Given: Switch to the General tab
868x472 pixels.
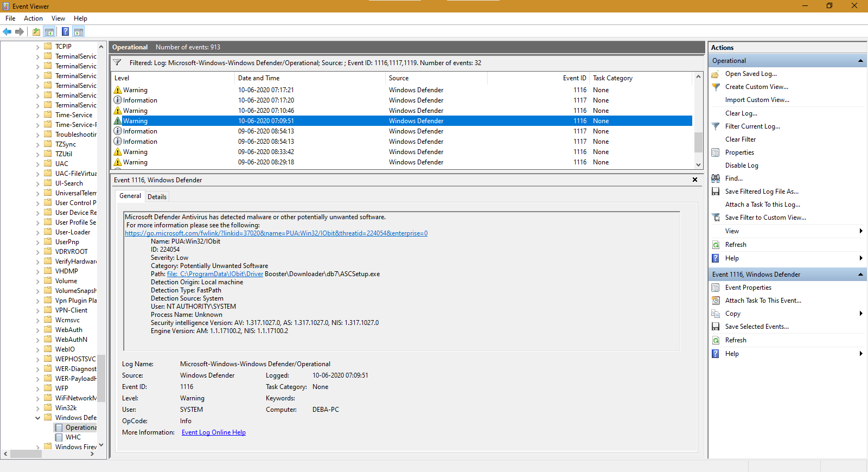Looking at the screenshot, I should pos(130,196).
